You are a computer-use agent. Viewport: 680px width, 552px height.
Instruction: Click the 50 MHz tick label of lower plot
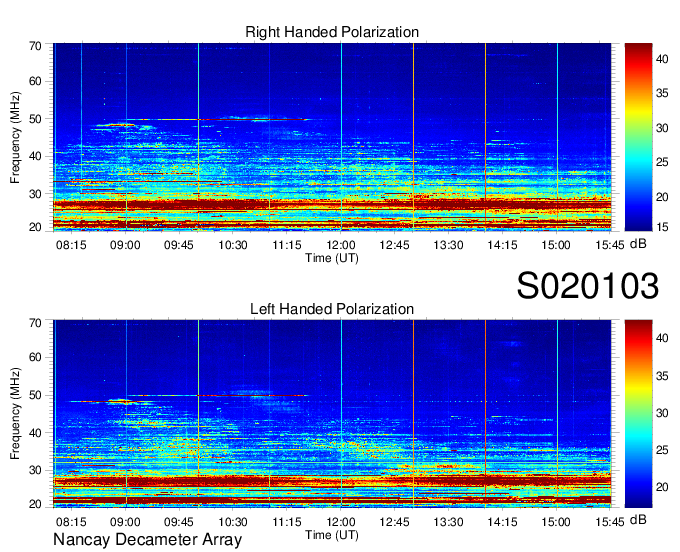click(35, 395)
